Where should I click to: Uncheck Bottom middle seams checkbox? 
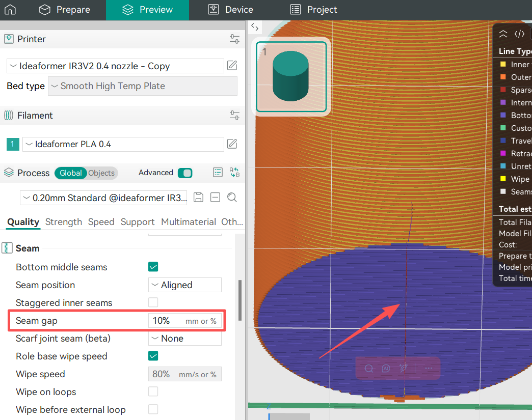click(x=153, y=267)
